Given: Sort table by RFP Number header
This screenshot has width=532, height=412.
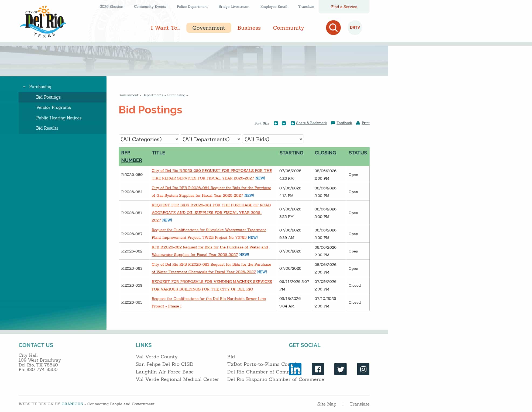Looking at the screenshot, I should pos(132,157).
